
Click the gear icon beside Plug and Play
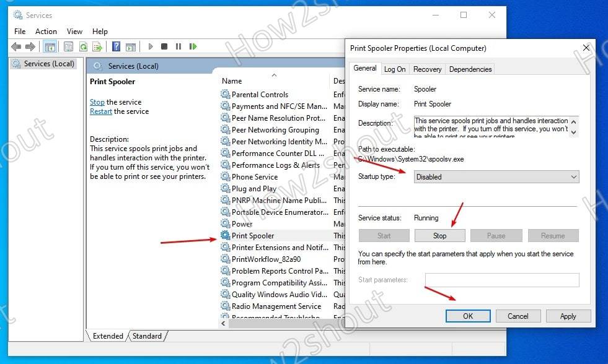[225, 188]
